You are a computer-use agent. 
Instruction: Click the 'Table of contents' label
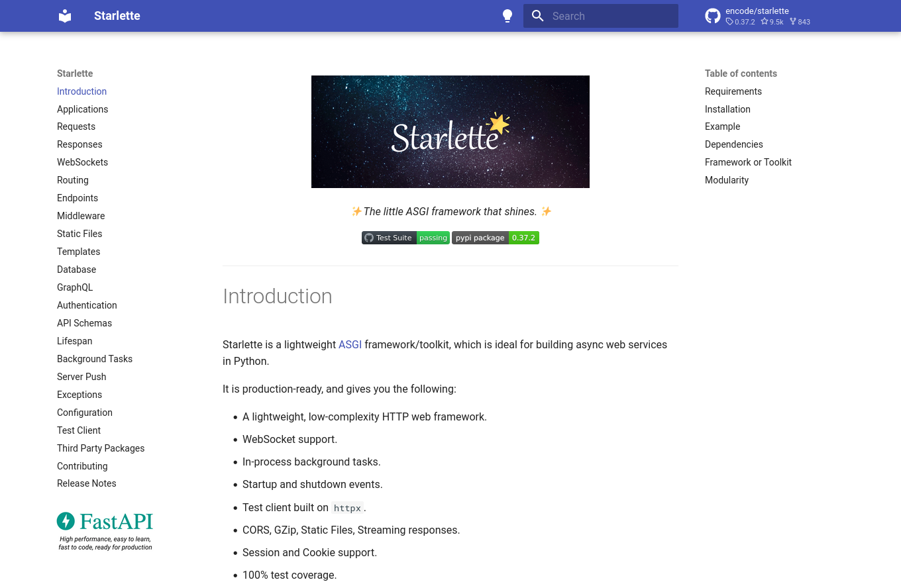[x=741, y=73]
